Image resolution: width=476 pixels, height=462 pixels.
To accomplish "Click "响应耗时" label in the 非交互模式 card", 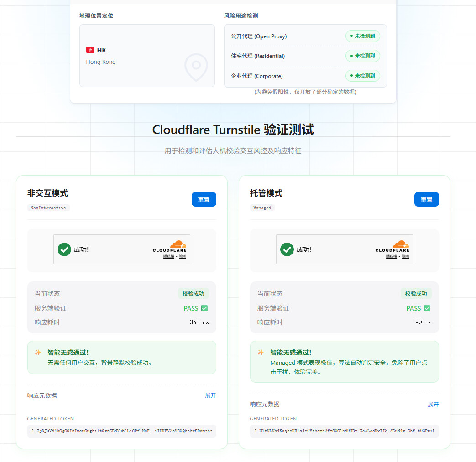I will (x=47, y=322).
